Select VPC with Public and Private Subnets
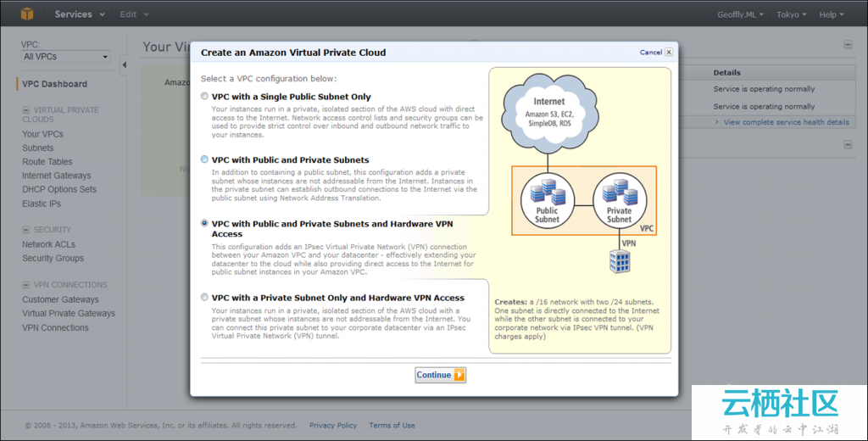Screen dimensions: 868x441 [x=204, y=159]
